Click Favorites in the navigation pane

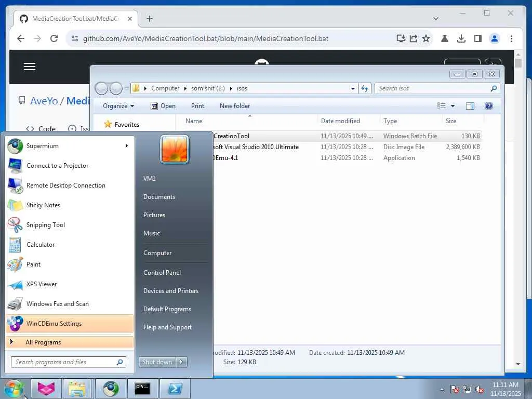coord(127,125)
